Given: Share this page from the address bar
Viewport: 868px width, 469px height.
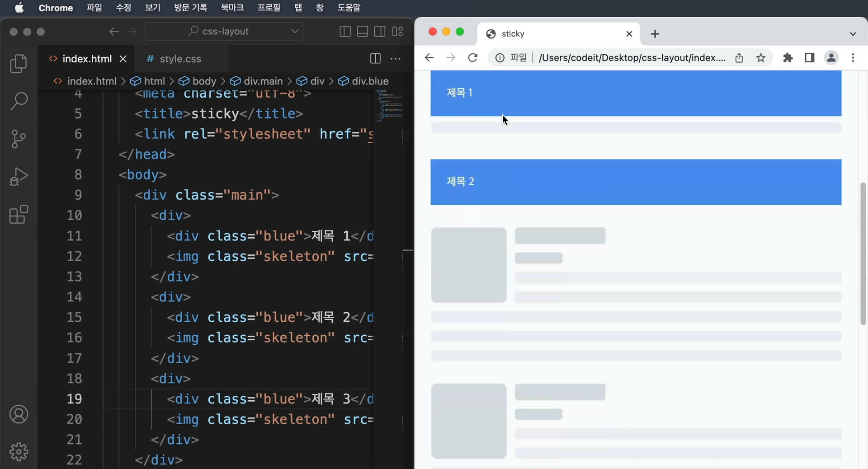Looking at the screenshot, I should point(739,58).
